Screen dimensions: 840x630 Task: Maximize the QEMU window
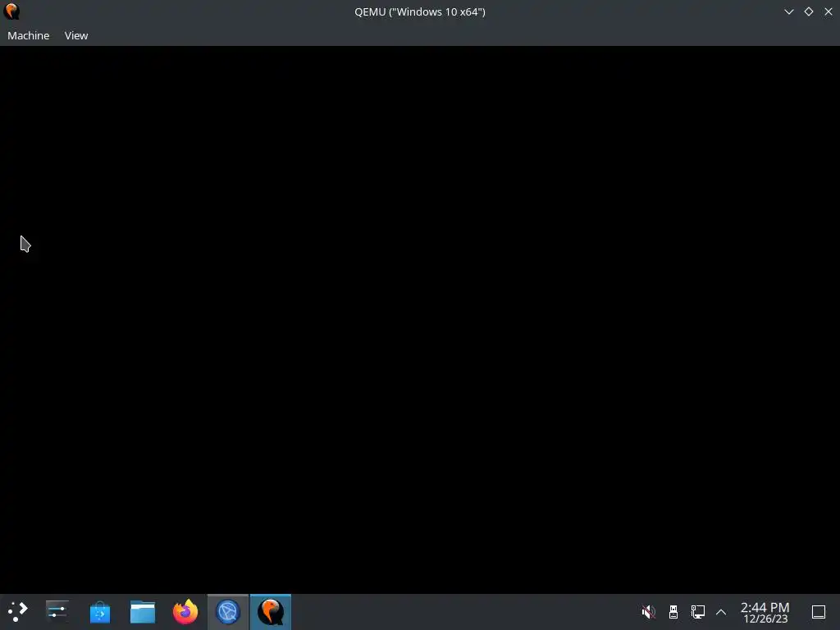808,11
